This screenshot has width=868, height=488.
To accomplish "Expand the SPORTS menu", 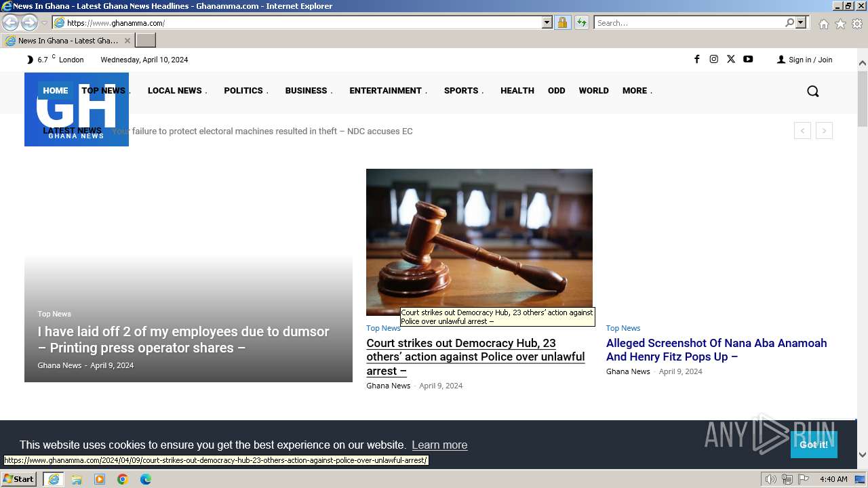I will click(464, 91).
